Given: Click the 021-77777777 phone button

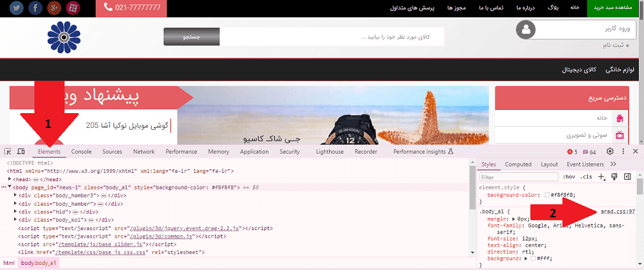Looking at the screenshot, I should click(x=131, y=8).
